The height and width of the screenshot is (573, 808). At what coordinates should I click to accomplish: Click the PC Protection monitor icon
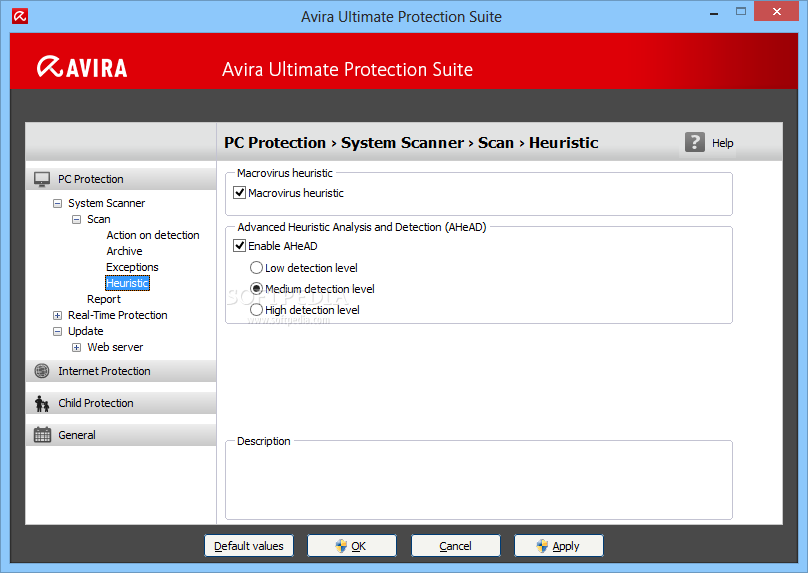(x=42, y=179)
